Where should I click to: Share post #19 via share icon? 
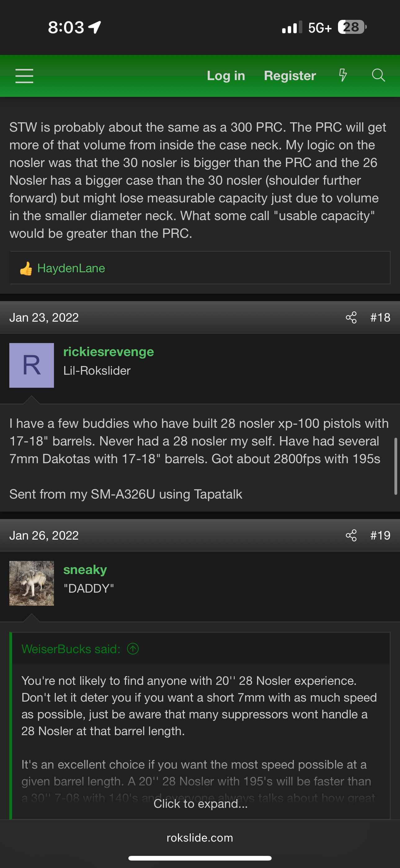pos(351,536)
